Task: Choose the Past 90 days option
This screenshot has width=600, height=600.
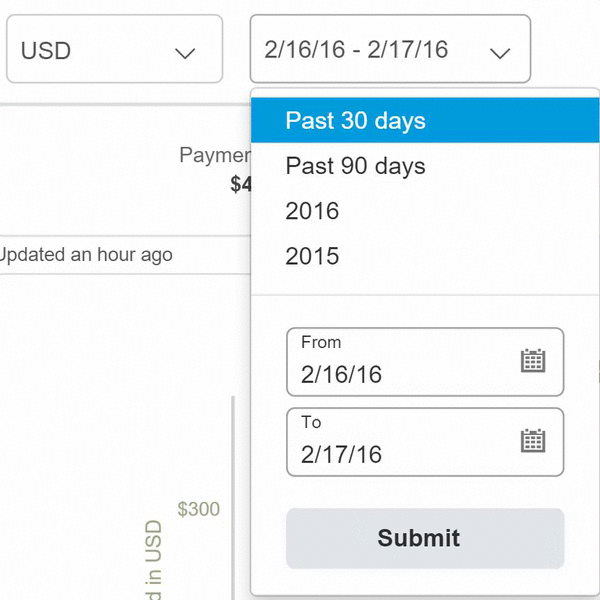Action: [425, 166]
